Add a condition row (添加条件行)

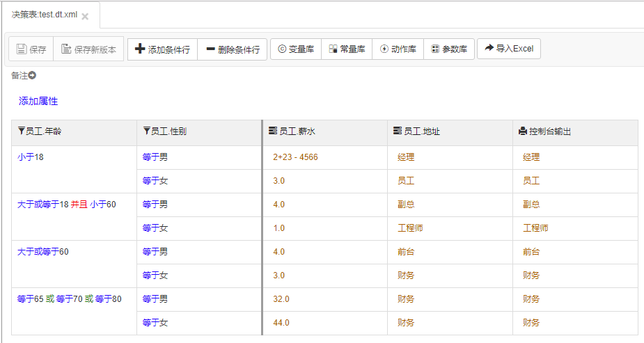pyautogui.click(x=162, y=49)
